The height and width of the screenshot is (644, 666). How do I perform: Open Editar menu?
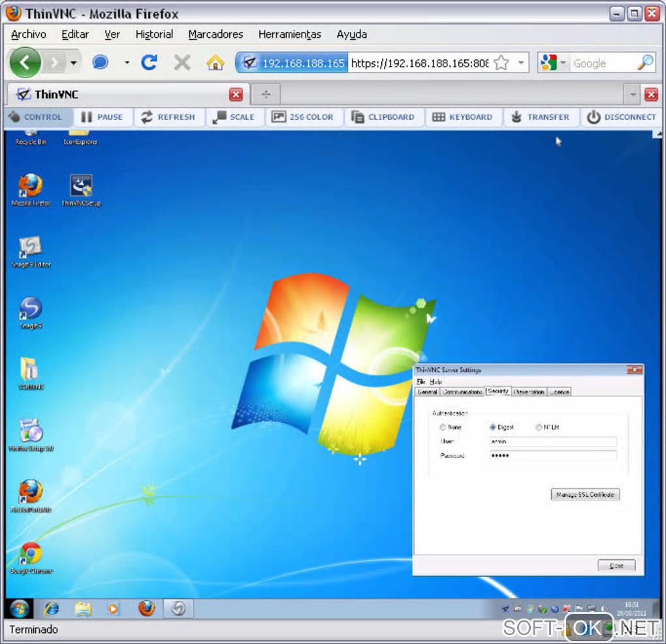75,35
